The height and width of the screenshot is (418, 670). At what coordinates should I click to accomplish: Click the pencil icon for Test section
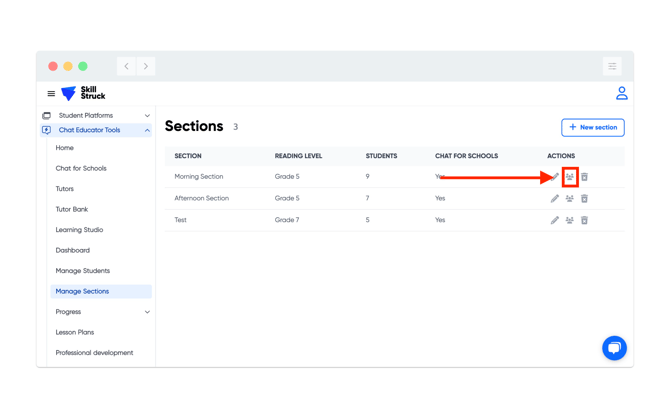tap(555, 220)
